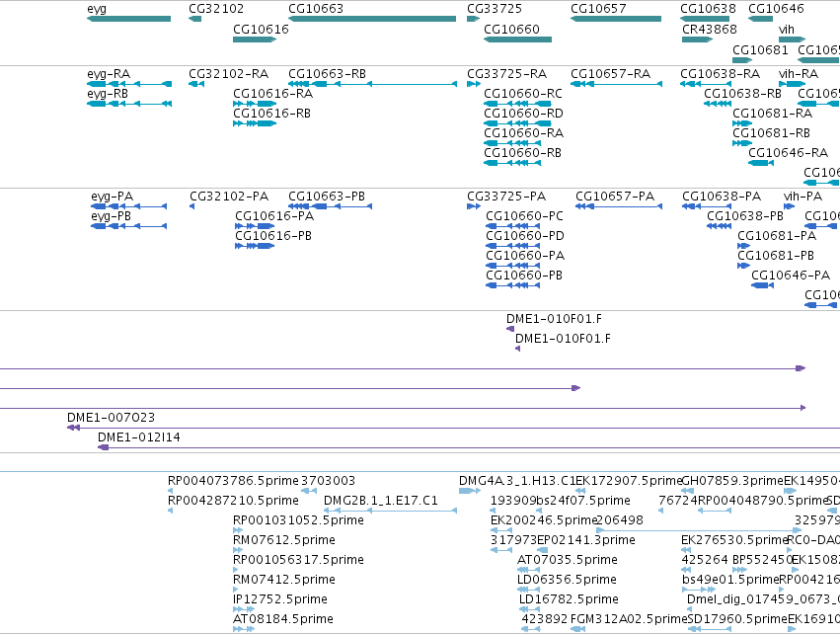The image size is (840, 634).
Task: Open transcript CG10681-RA
Action: pyautogui.click(x=742, y=123)
